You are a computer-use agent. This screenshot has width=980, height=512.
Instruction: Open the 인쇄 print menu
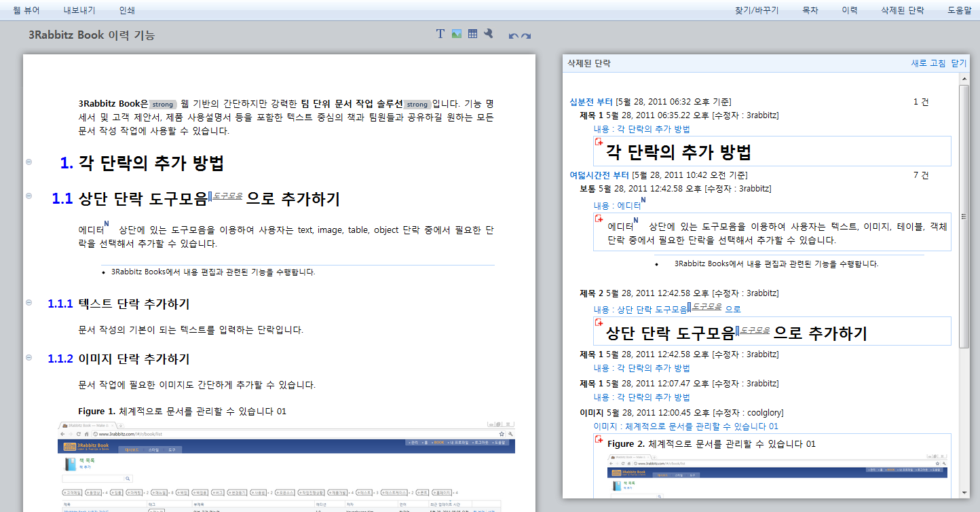(x=127, y=10)
